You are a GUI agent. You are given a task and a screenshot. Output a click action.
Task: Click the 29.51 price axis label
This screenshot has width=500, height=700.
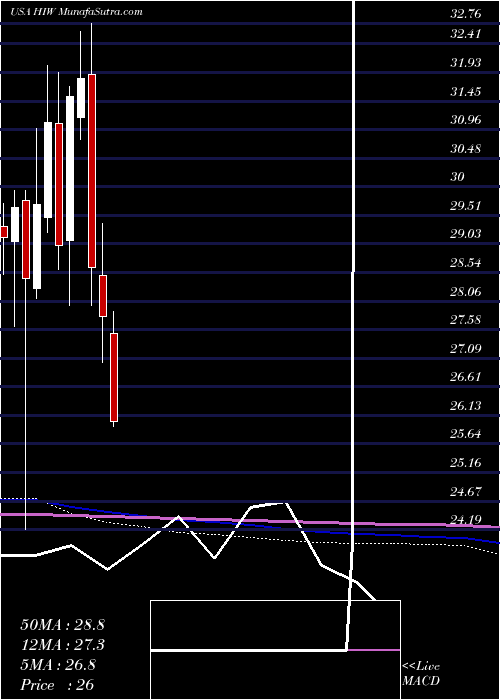(466, 206)
